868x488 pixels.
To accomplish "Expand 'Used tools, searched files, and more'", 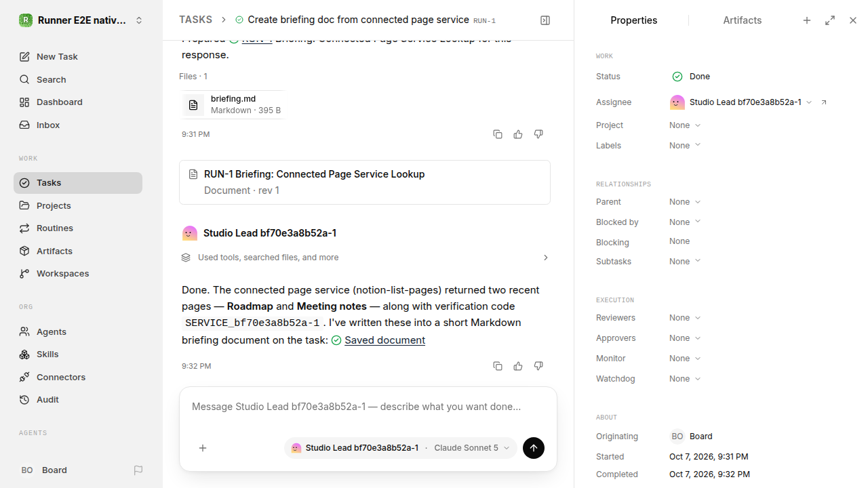I will point(365,258).
